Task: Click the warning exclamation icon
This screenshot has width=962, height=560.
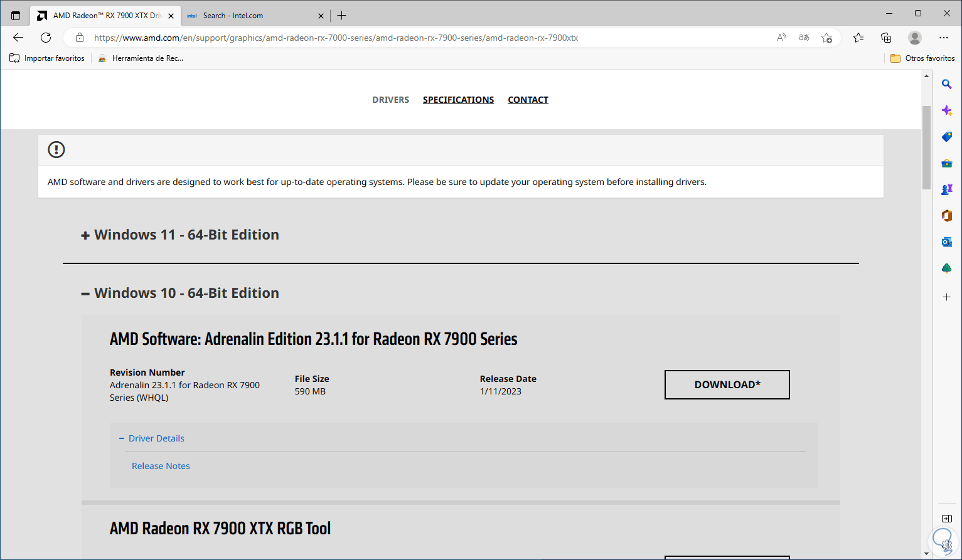Action: point(56,149)
